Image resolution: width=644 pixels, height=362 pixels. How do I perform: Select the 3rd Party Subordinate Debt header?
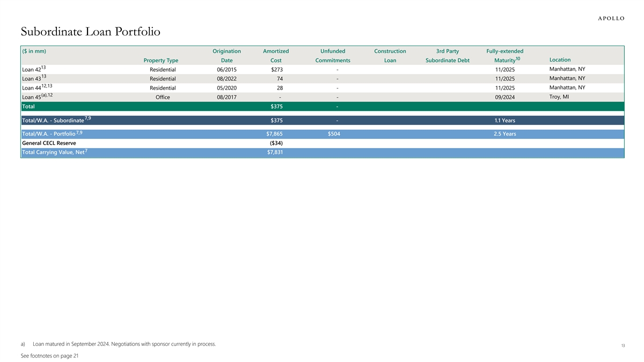coord(448,56)
